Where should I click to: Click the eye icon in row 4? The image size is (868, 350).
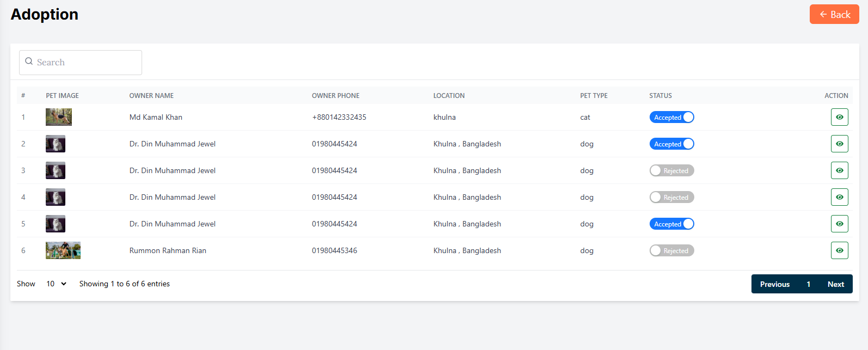pos(839,197)
